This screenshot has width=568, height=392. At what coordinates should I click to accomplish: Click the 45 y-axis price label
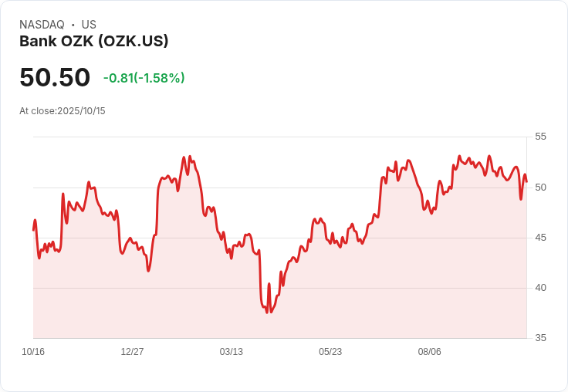coord(540,238)
